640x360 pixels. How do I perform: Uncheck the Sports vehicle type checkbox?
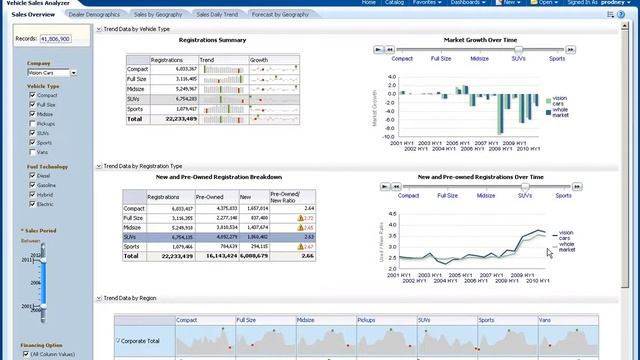pos(32,142)
